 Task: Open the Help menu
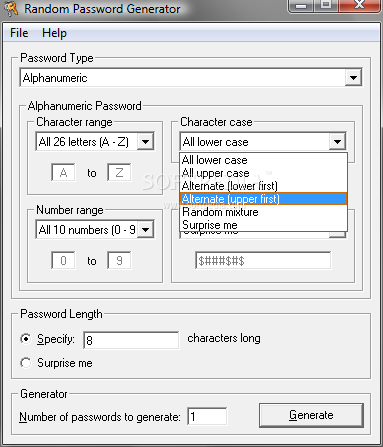coord(54,33)
